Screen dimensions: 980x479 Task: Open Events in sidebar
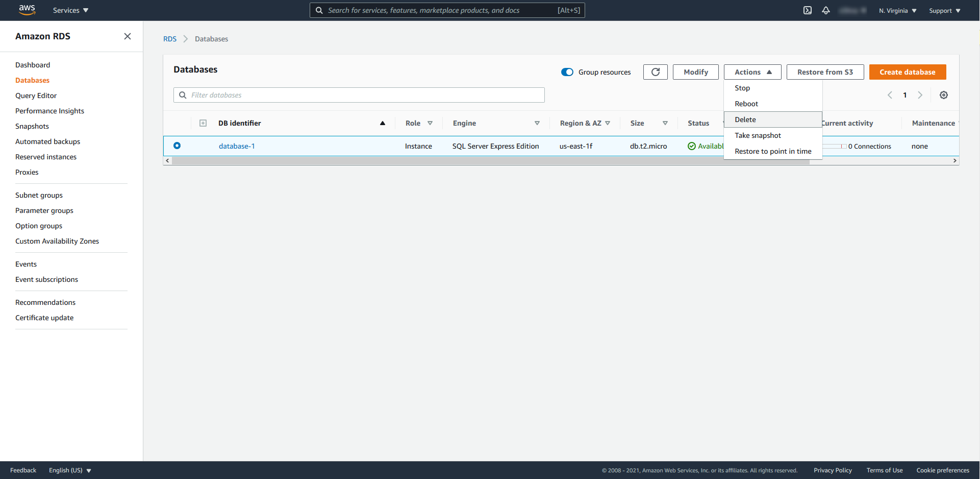(x=26, y=264)
